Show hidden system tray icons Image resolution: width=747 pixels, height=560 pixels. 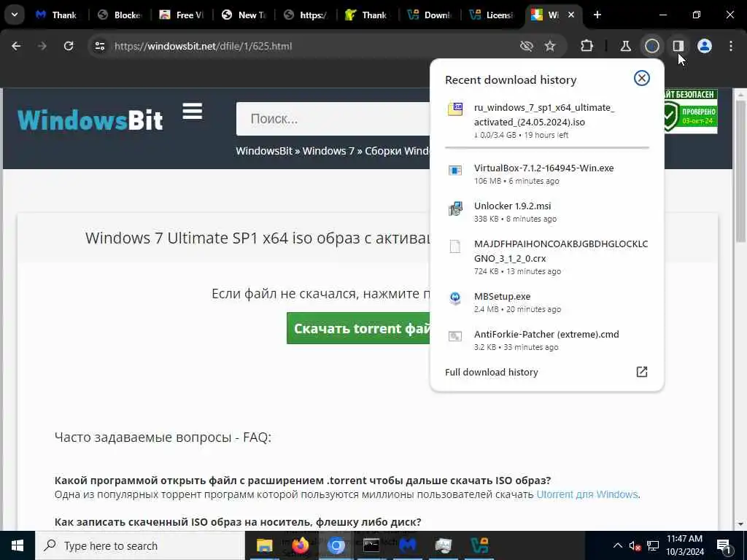pos(617,545)
